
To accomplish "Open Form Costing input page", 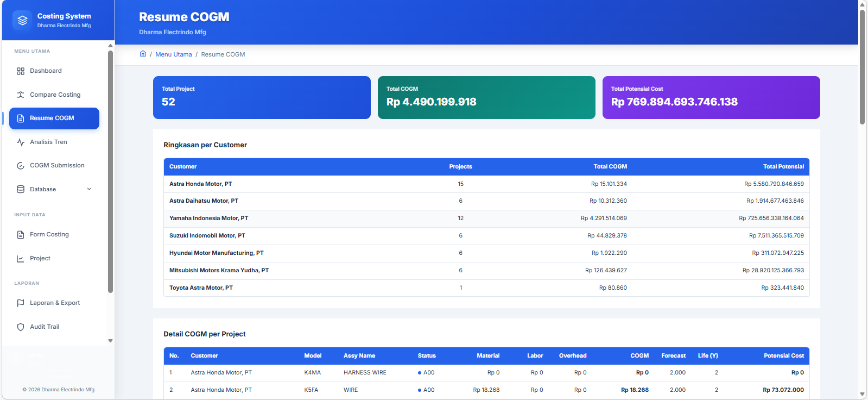I will 54,235.
